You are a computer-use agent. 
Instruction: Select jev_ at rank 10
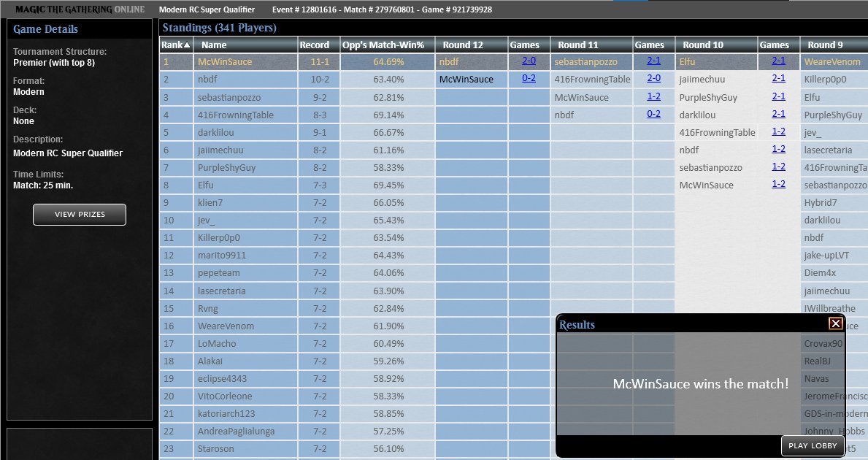coord(206,221)
